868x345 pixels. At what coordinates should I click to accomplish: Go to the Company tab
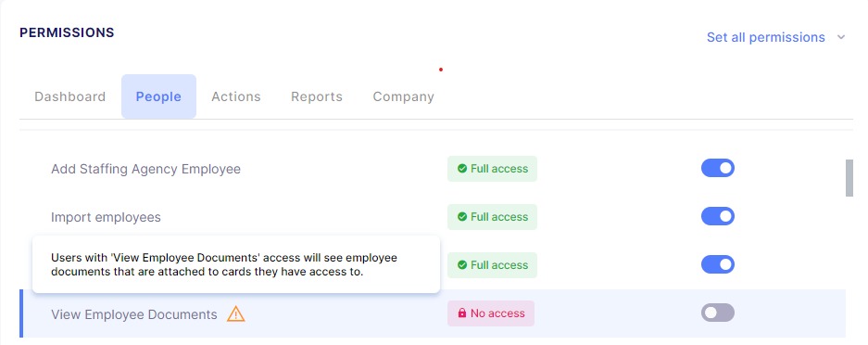pos(404,96)
